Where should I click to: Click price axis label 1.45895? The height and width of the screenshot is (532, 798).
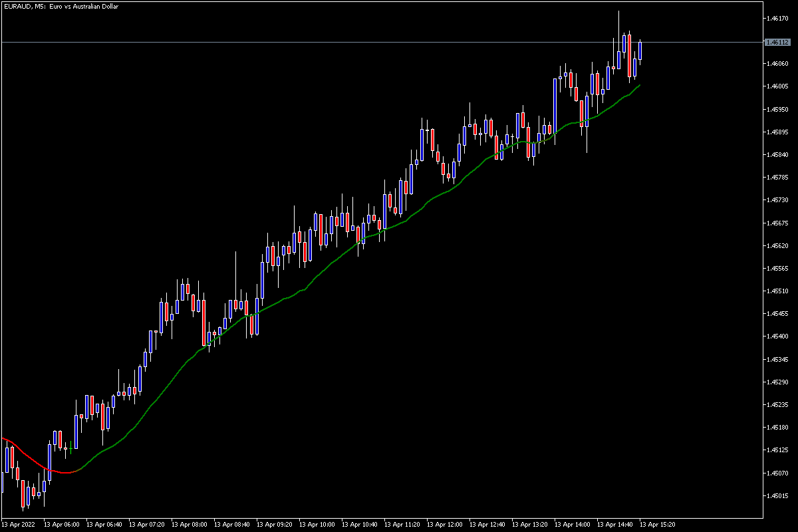(x=777, y=132)
